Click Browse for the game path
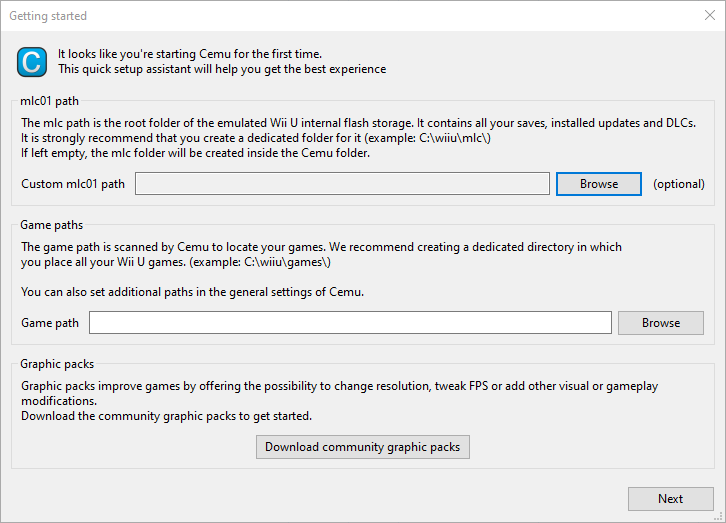Image resolution: width=726 pixels, height=523 pixels. (x=661, y=323)
